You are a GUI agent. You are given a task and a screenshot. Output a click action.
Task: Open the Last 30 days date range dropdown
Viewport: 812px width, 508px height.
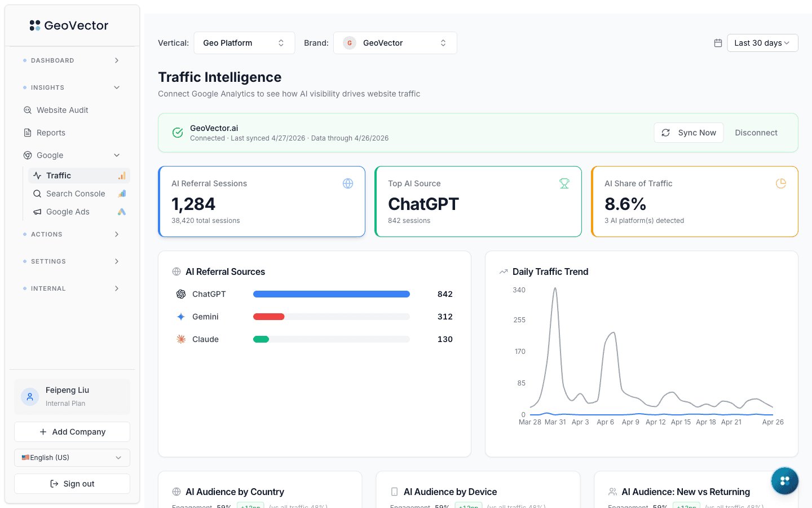[x=762, y=42]
